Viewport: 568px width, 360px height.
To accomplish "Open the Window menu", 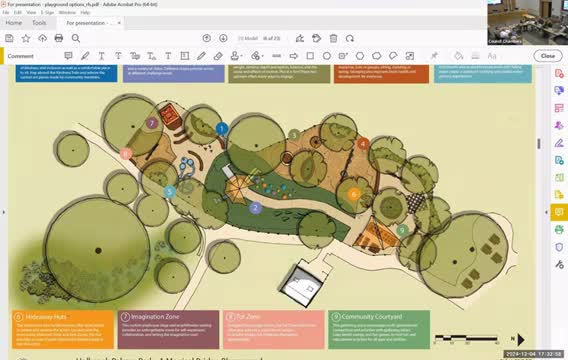I will pos(67,12).
